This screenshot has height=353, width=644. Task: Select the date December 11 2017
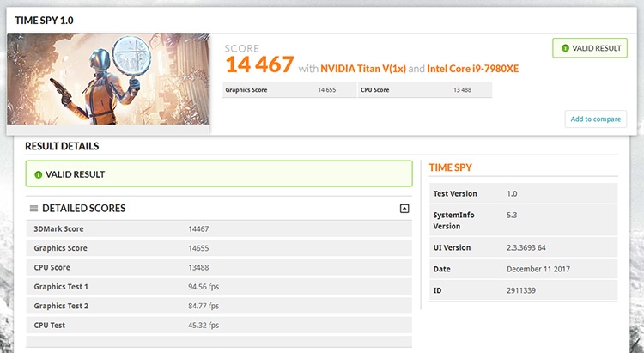[538, 269]
